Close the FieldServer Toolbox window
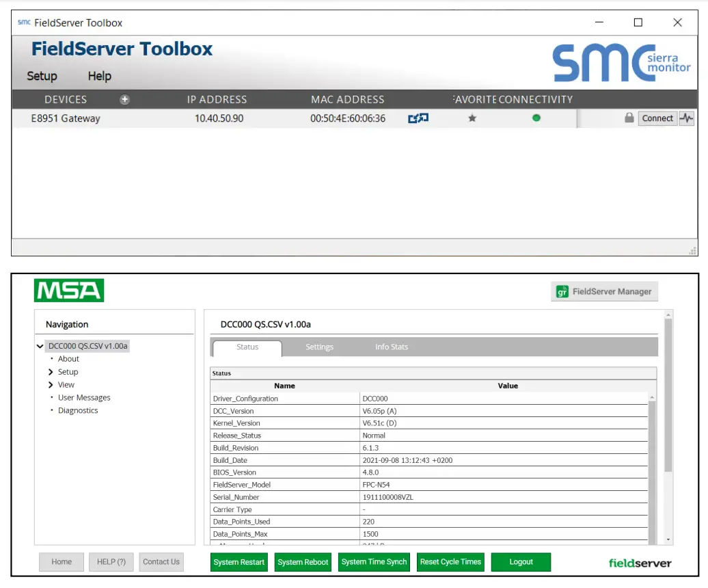Viewport: 708px width, 588px height. [x=677, y=22]
